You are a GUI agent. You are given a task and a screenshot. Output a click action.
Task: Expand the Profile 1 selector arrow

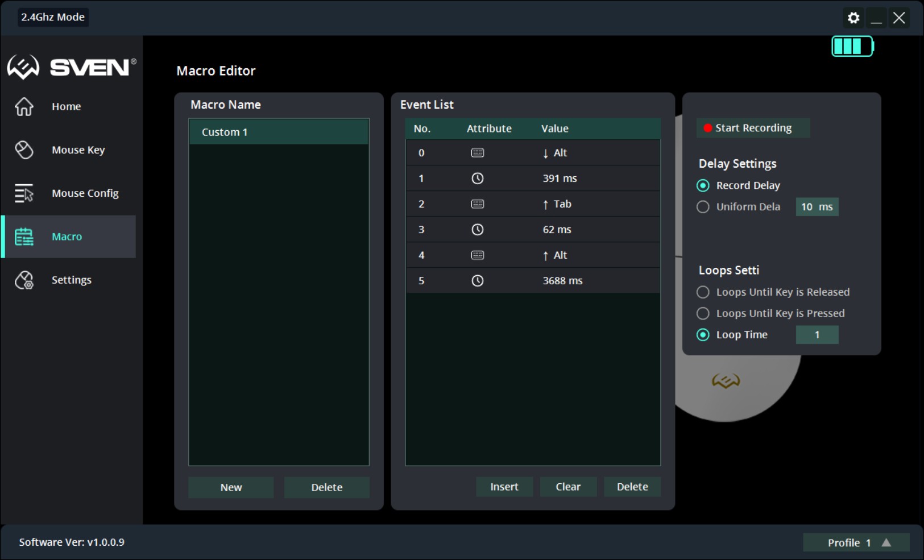[x=886, y=542]
